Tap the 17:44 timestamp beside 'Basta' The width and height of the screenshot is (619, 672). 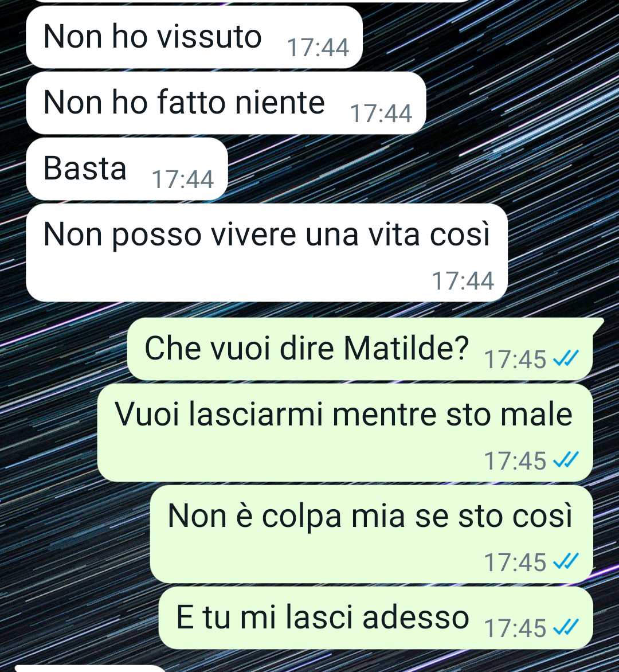[x=183, y=179]
